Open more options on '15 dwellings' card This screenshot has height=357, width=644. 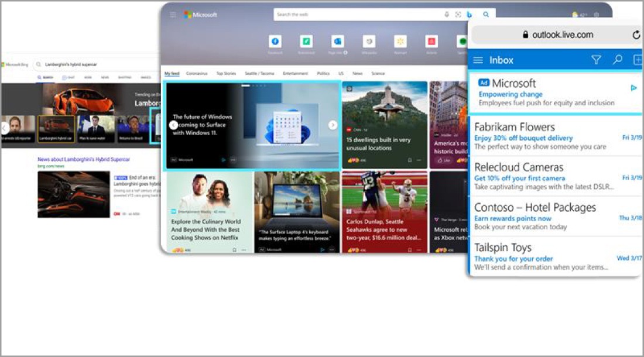tap(419, 160)
